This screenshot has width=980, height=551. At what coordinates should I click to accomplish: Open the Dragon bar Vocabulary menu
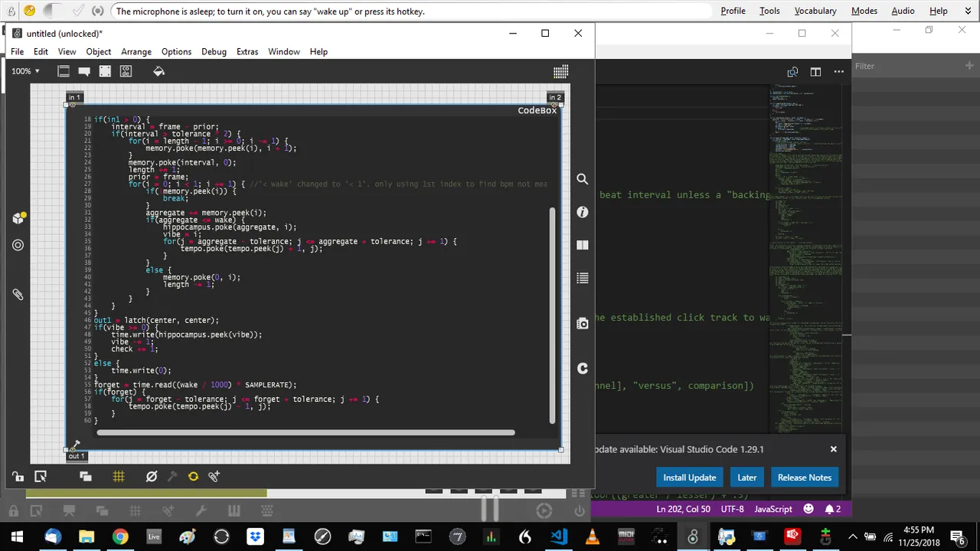point(815,11)
